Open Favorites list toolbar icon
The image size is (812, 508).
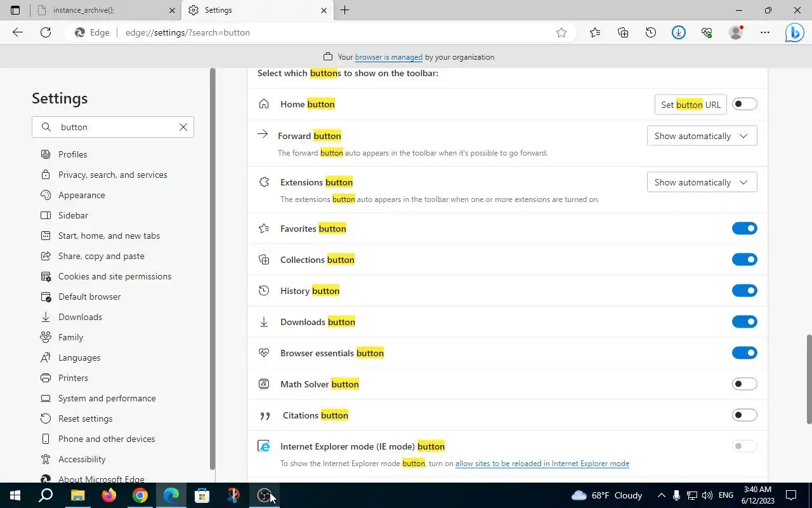pyautogui.click(x=595, y=32)
